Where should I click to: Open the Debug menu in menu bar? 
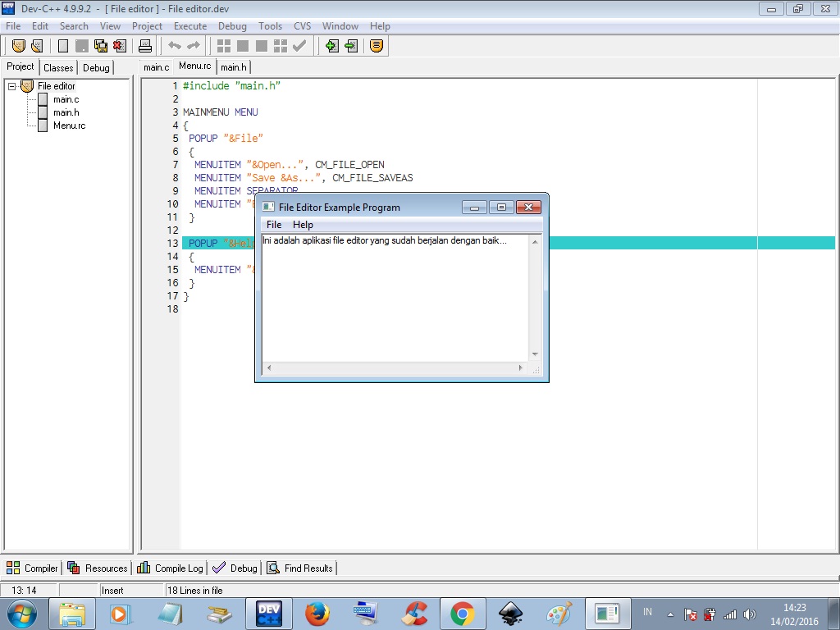point(232,26)
